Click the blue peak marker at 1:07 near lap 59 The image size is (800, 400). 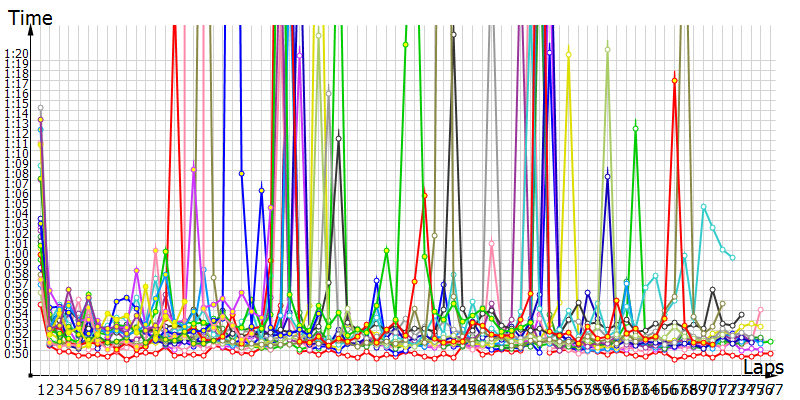607,177
